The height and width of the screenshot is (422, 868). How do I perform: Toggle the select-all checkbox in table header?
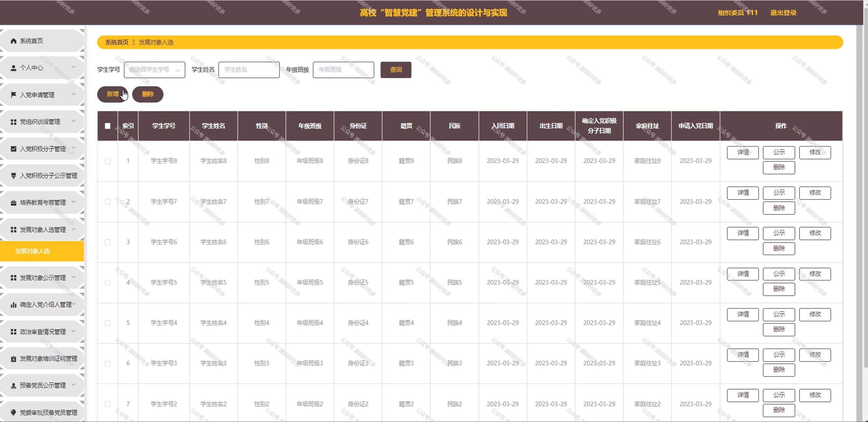tap(107, 126)
